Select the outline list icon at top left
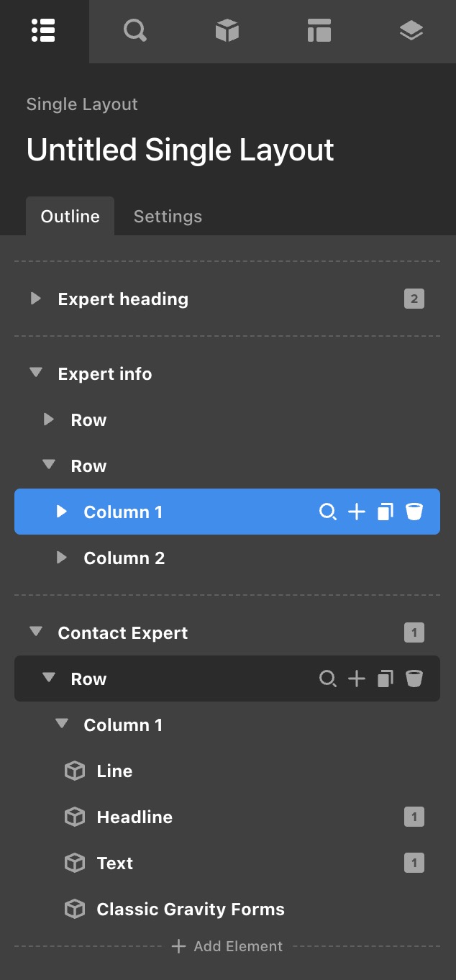Image resolution: width=456 pixels, height=980 pixels. point(42,31)
